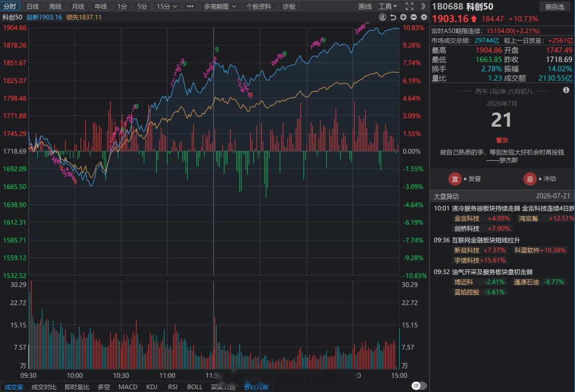Open the 工具 tools dropdown
Viewport: 575px width, 392px height.
(388, 6)
